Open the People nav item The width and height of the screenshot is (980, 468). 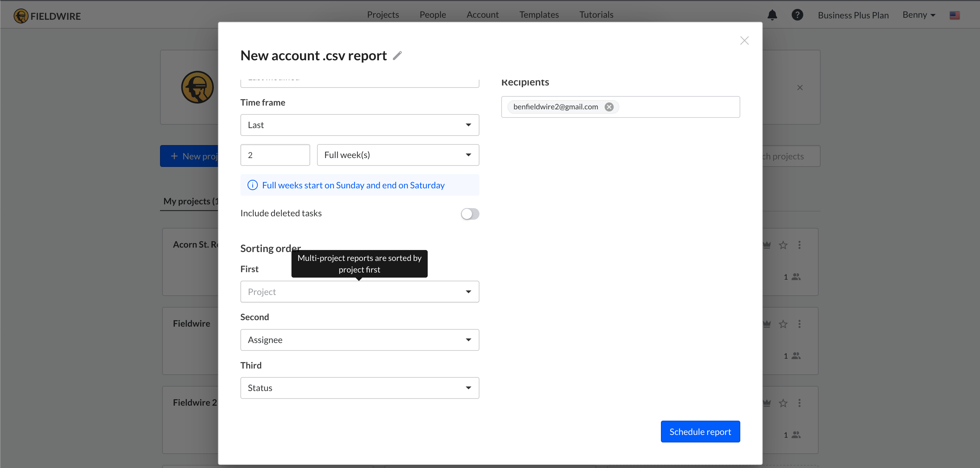[x=432, y=14]
